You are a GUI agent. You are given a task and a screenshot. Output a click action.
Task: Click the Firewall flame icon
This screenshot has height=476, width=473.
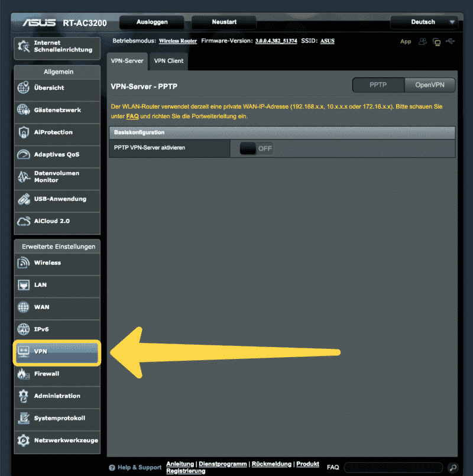tap(24, 374)
